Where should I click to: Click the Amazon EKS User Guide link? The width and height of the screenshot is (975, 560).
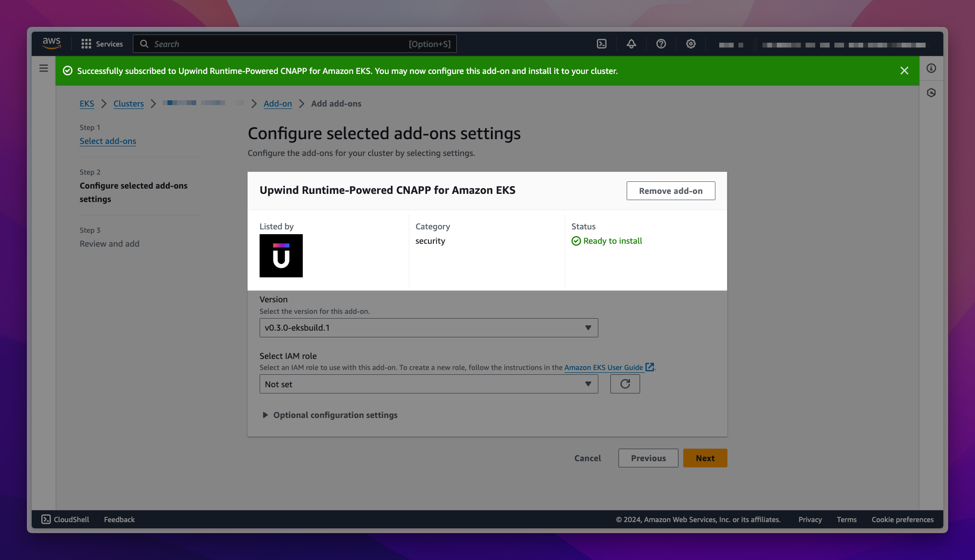[x=603, y=367]
